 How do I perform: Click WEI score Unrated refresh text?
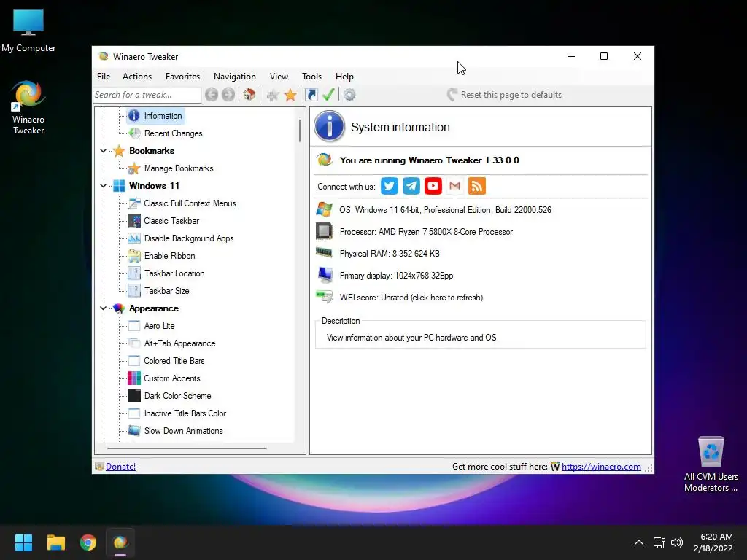pos(411,297)
